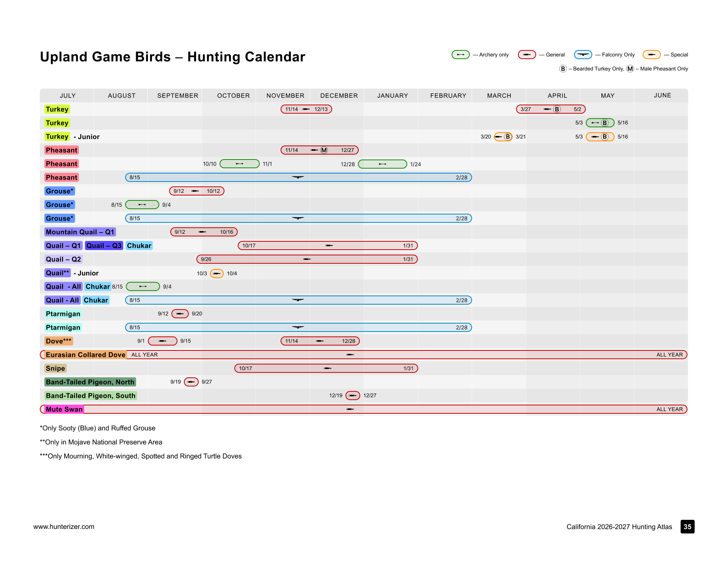Click the Mute Swan label

click(64, 409)
